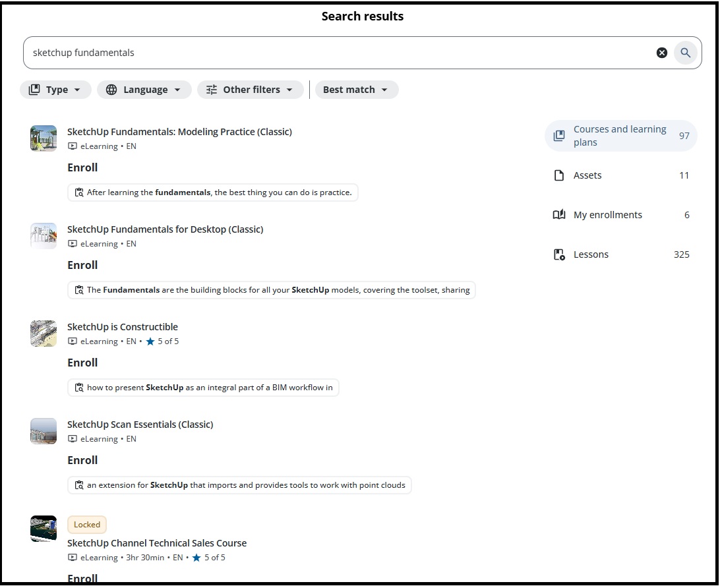Click the sliders icon on Other filters

pos(212,90)
